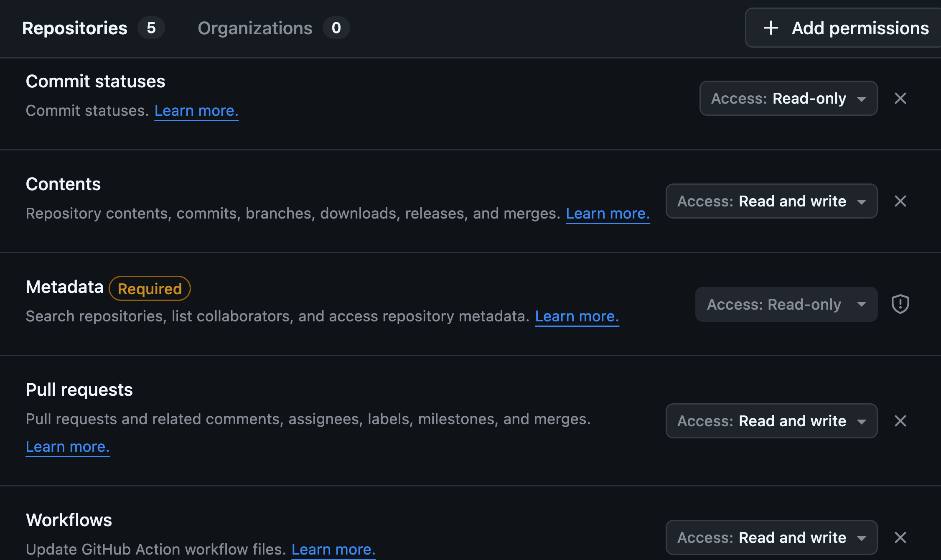
Task: Open Learn more link for Commit statuses
Action: pyautogui.click(x=196, y=111)
